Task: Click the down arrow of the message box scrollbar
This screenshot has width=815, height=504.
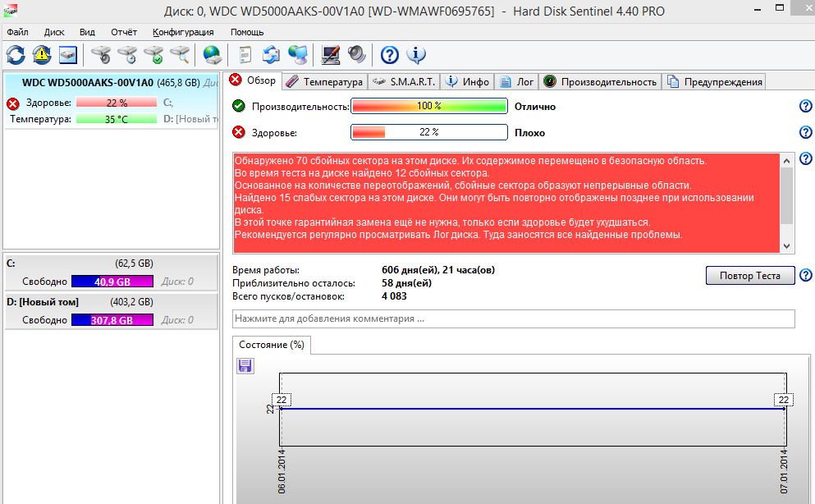Action: pyautogui.click(x=786, y=246)
